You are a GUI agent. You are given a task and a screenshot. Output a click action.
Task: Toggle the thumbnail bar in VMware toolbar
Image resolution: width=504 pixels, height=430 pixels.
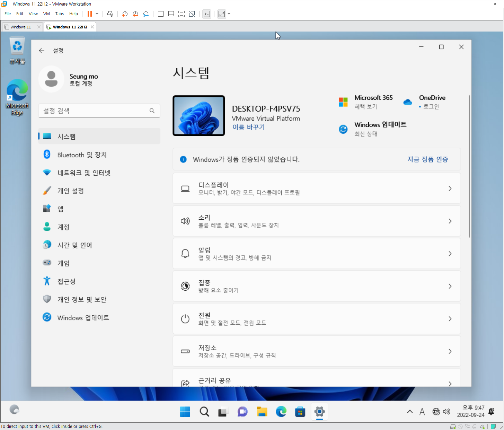click(x=171, y=14)
